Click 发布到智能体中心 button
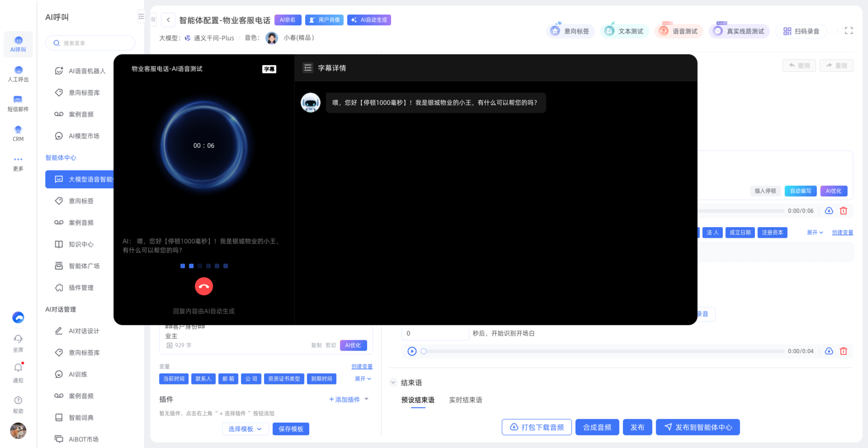This screenshot has height=448, width=868. 698,427
